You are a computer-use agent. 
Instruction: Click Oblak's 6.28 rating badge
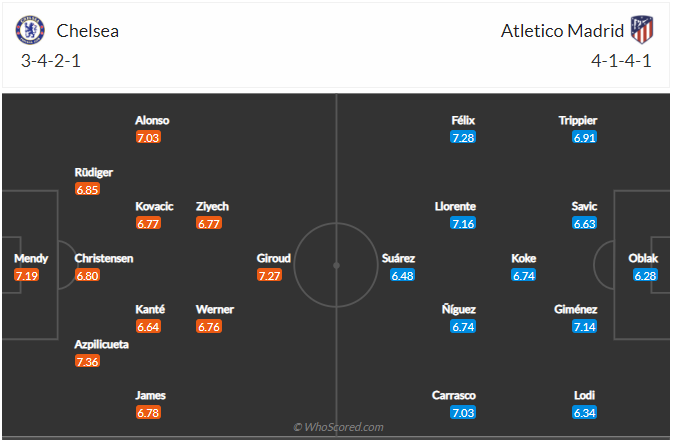[x=644, y=275]
